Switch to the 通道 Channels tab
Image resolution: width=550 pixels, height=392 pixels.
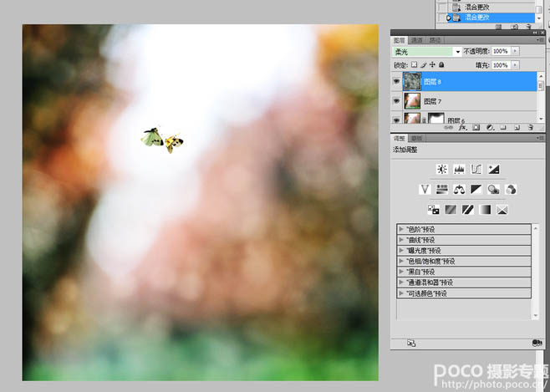click(x=416, y=40)
